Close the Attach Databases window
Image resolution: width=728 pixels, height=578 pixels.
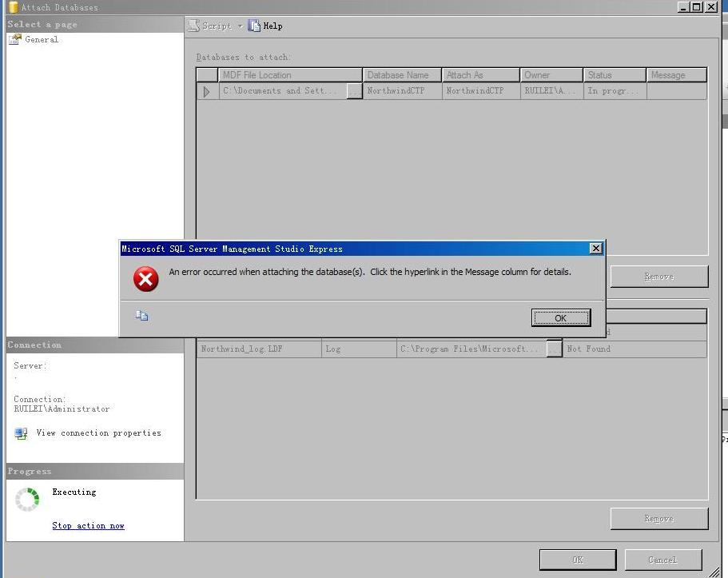pos(711,7)
